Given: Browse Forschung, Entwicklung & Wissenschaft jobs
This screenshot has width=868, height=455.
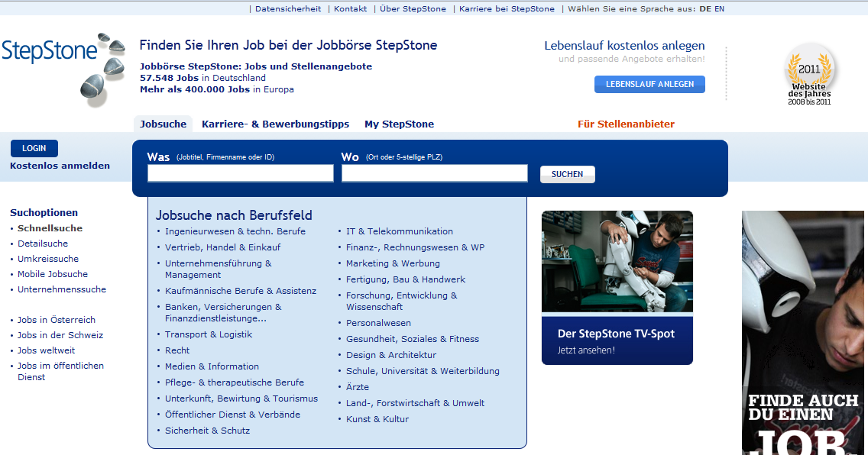Looking at the screenshot, I should [402, 302].
